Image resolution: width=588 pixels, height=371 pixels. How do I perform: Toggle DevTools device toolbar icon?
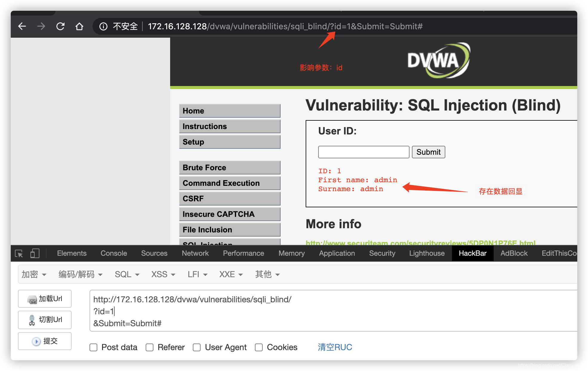point(35,254)
